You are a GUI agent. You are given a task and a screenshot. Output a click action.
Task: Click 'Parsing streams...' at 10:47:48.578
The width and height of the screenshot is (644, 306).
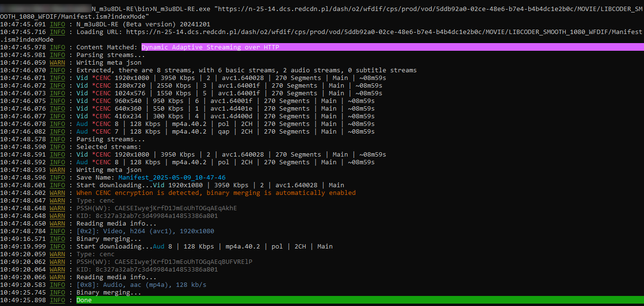[111, 139]
